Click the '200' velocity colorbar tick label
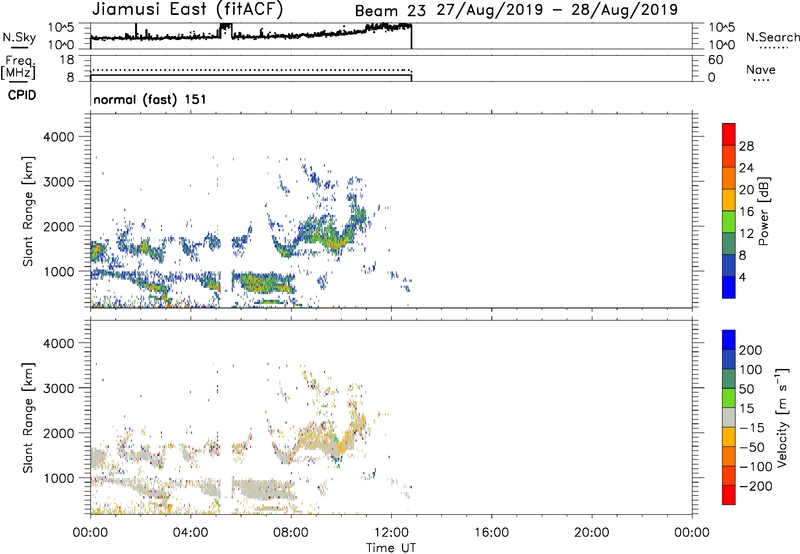 [751, 350]
